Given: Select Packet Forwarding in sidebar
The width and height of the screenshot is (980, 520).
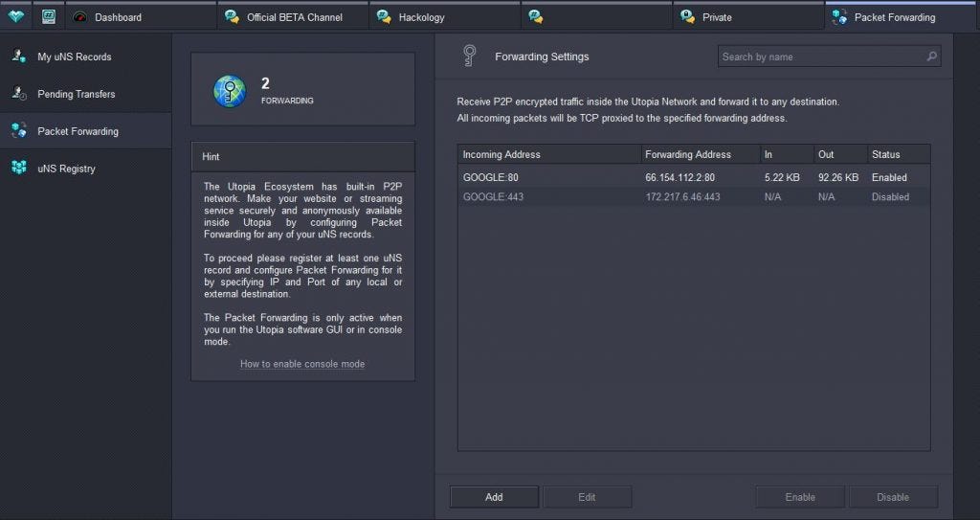Looking at the screenshot, I should coord(85,131).
